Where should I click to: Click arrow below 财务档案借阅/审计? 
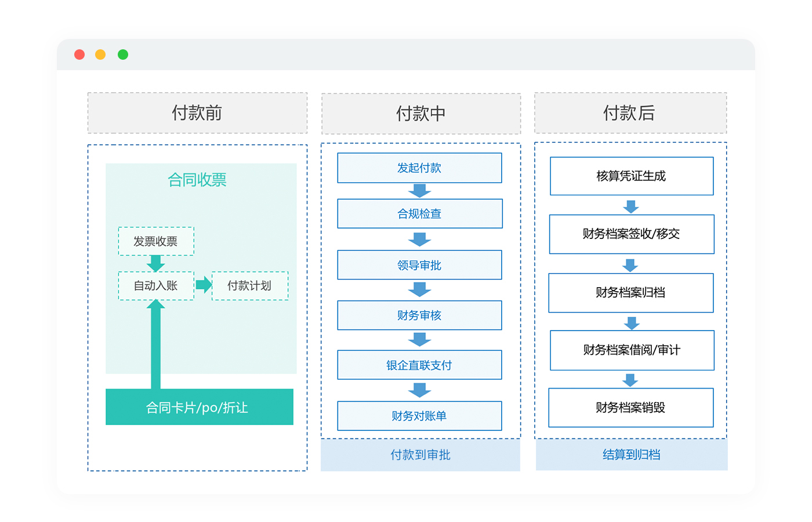[x=630, y=380]
